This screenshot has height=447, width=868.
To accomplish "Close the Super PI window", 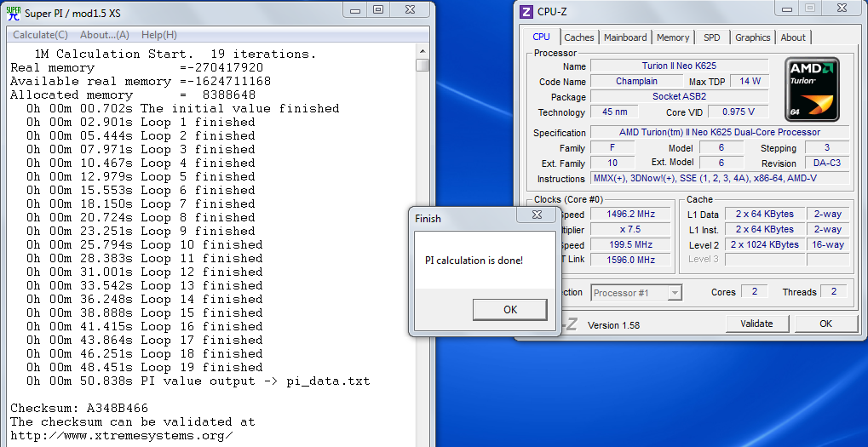I will tap(410, 10).
